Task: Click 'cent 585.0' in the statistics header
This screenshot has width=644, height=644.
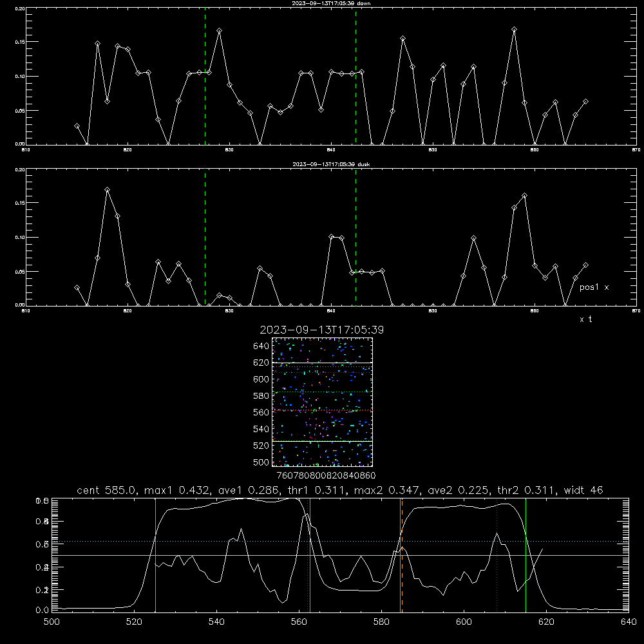Action: coord(106,490)
